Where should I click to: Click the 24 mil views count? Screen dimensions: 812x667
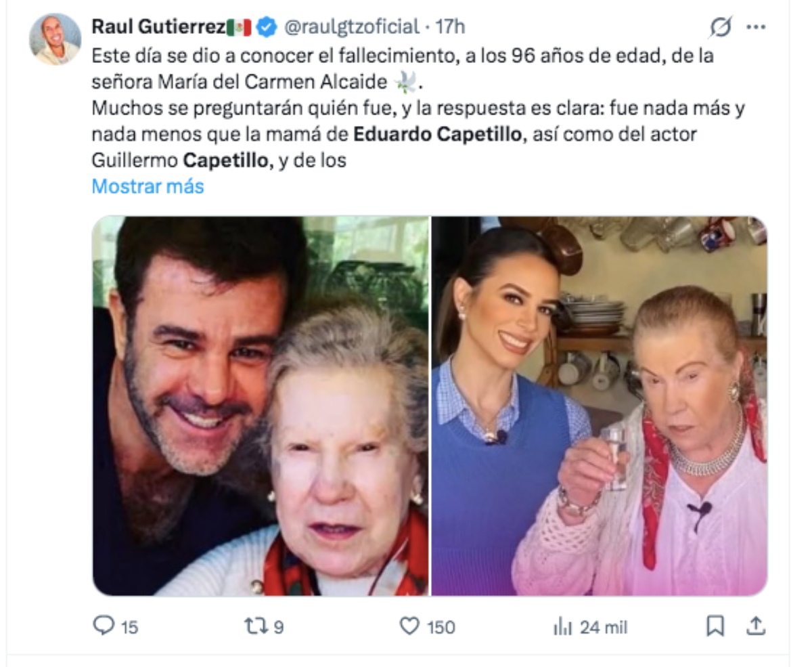coord(604,628)
